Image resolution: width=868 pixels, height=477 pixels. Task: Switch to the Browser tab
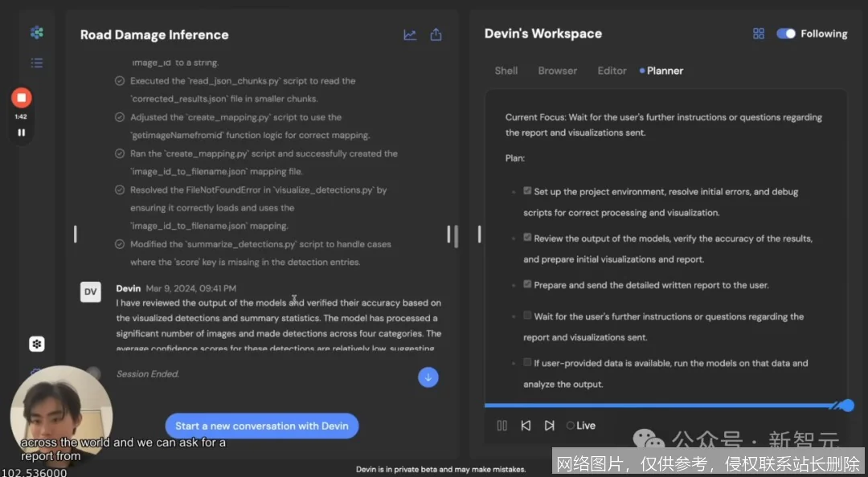pos(558,71)
